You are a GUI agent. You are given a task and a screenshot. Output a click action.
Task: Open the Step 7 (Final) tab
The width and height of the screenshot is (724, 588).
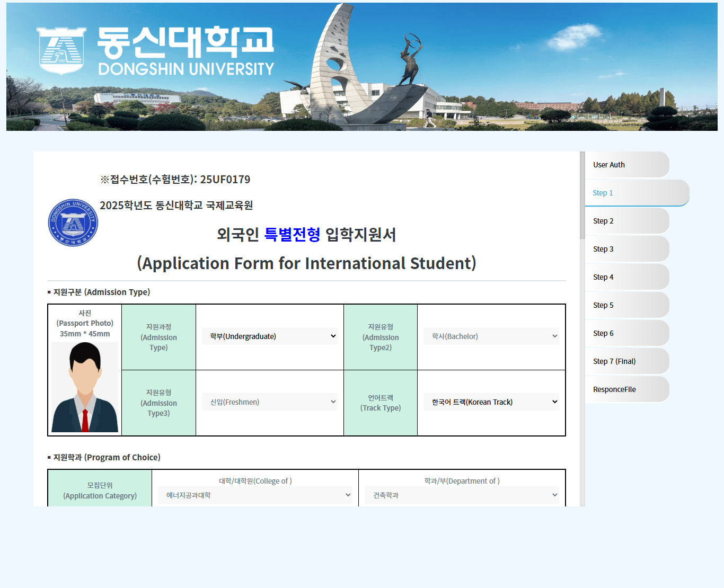(626, 361)
